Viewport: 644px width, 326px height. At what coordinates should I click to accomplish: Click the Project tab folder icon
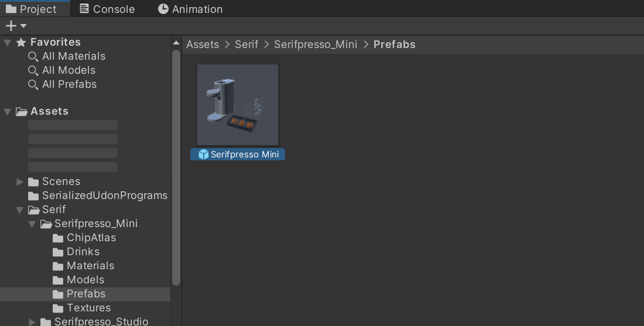coord(11,9)
